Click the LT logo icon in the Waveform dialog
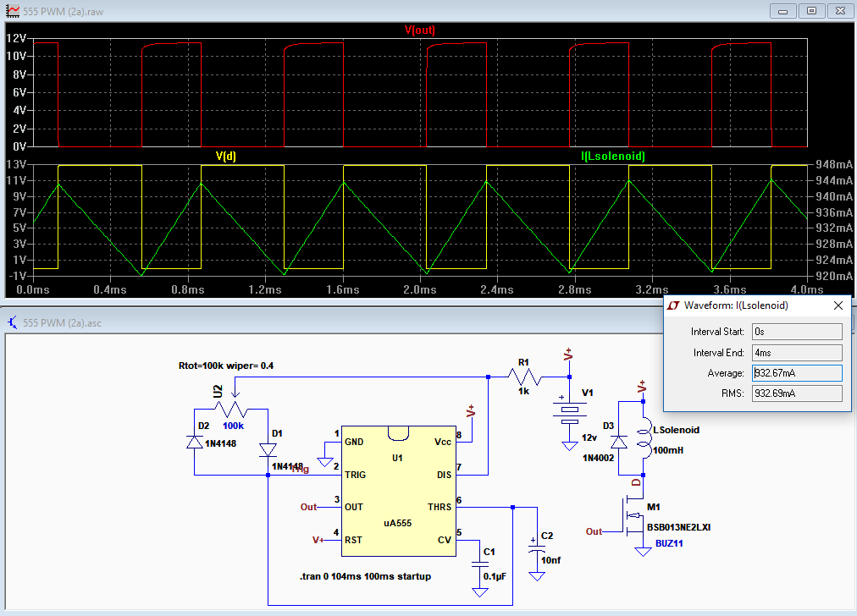Image resolution: width=857 pixels, height=616 pixels. [x=673, y=305]
